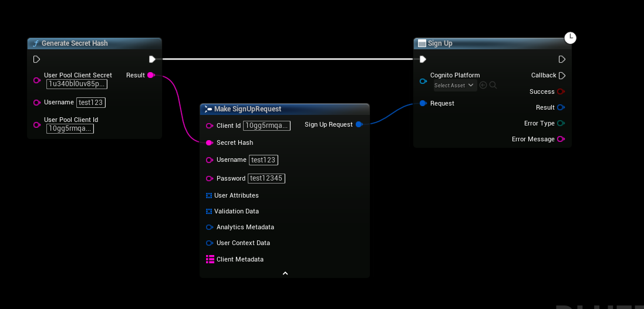Click the Success boolean output pin
The width and height of the screenshot is (644, 309).
(561, 91)
